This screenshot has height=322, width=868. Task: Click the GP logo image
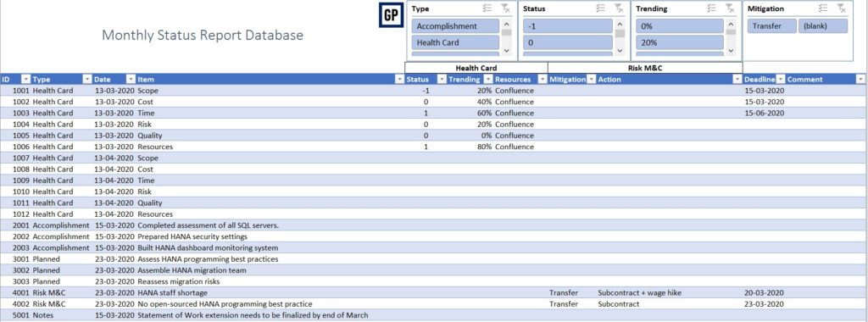(391, 15)
